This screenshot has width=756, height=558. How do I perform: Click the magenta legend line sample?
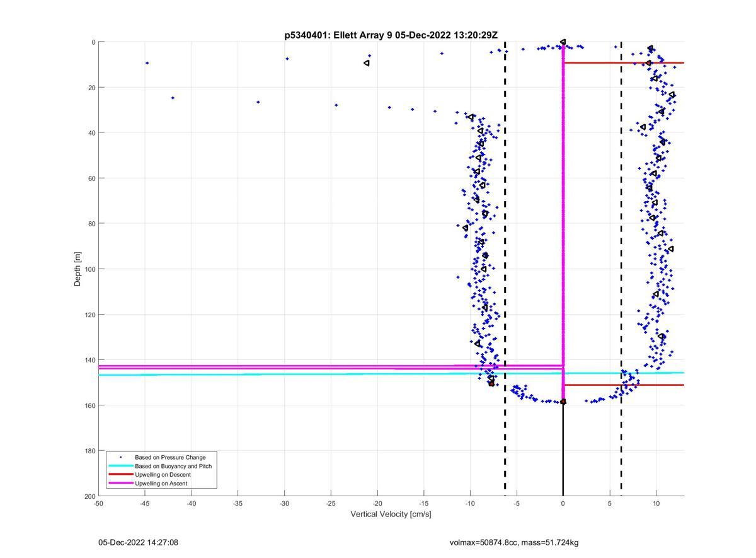click(x=121, y=483)
